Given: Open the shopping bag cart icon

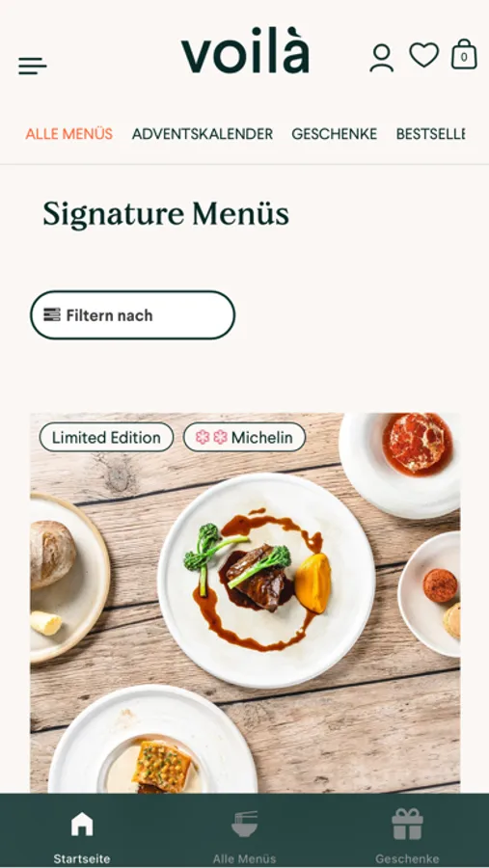Looking at the screenshot, I should click(x=464, y=54).
